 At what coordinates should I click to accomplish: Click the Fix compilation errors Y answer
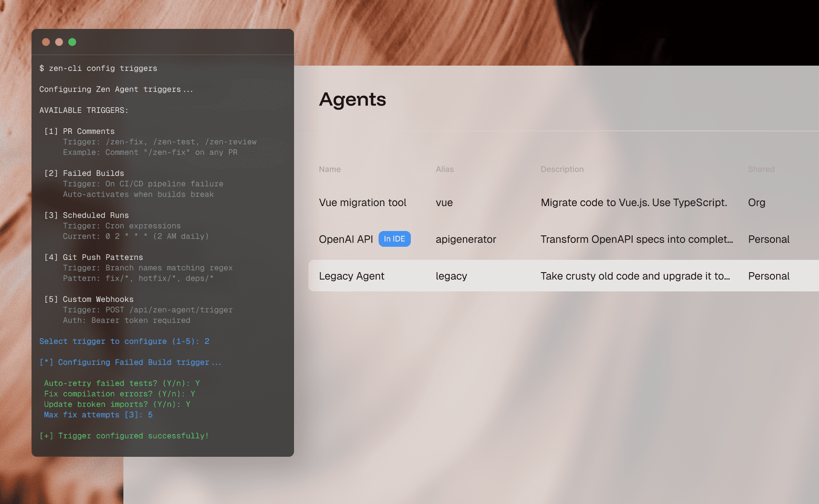tap(193, 394)
